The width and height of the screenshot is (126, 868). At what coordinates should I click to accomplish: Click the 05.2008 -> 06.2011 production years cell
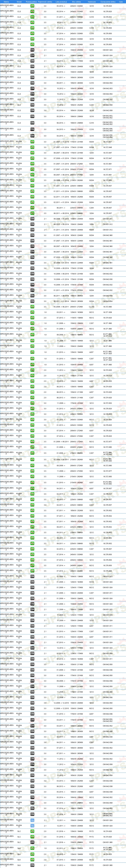pos(61,307)
